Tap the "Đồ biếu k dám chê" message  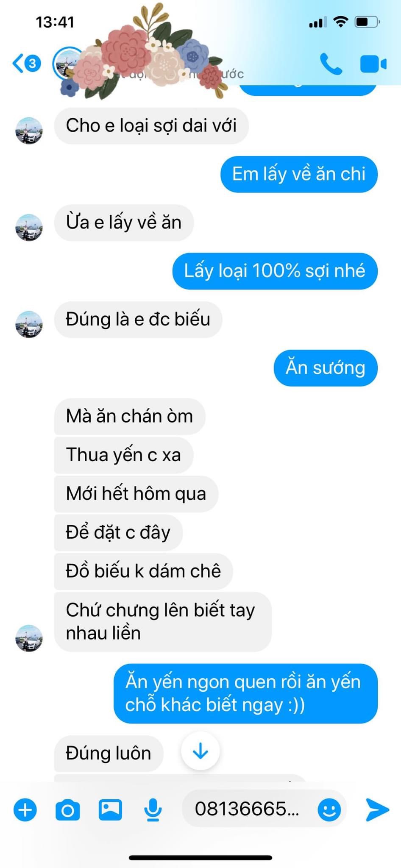143,571
